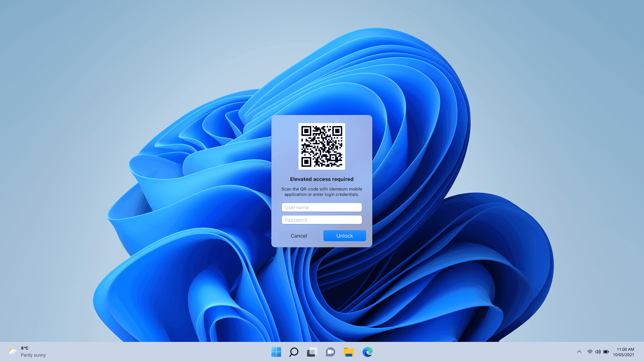Image resolution: width=644 pixels, height=362 pixels.
Task: Click the battery status icon
Action: click(x=606, y=352)
